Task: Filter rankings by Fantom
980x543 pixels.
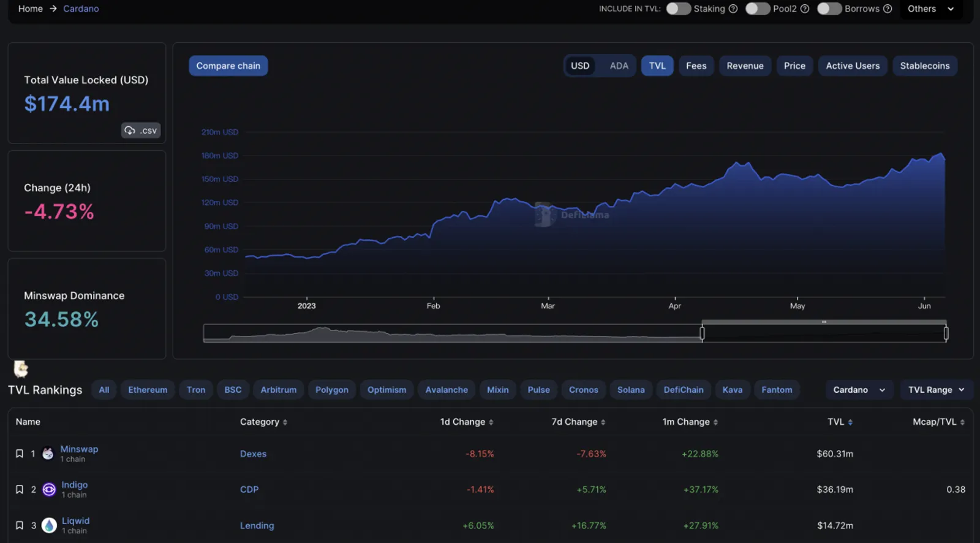Action: pyautogui.click(x=777, y=390)
